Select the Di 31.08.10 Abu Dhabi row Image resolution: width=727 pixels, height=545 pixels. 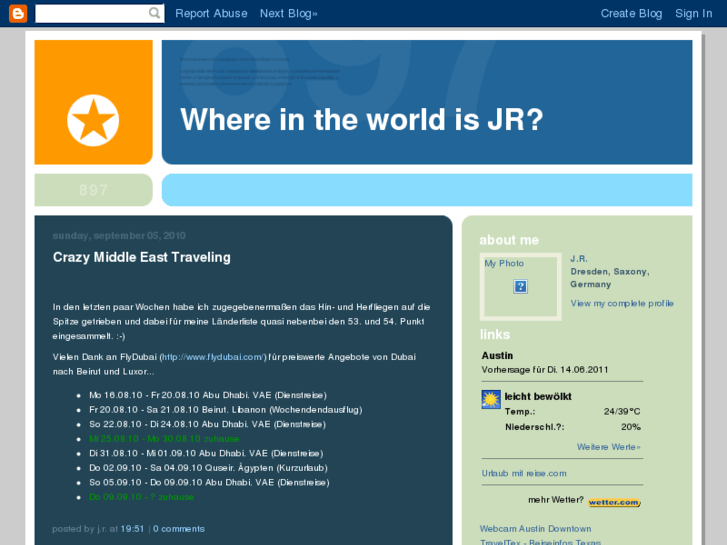tap(206, 453)
